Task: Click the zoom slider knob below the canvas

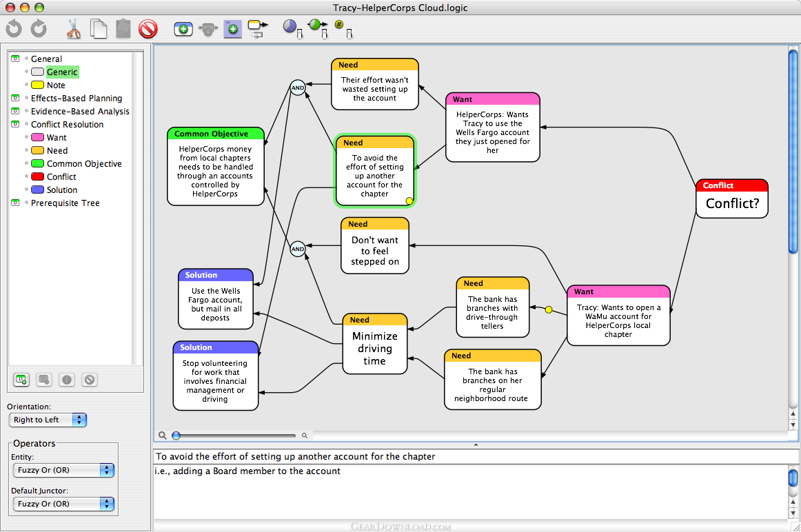Action: pos(176,436)
